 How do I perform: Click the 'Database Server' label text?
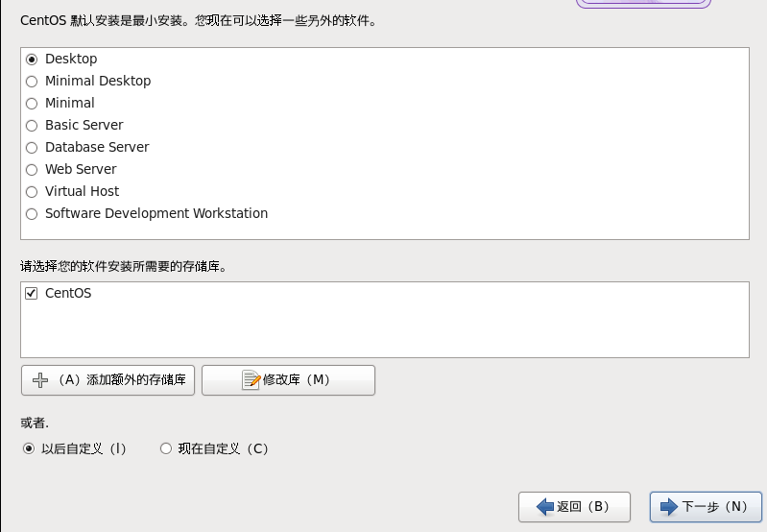point(97,147)
